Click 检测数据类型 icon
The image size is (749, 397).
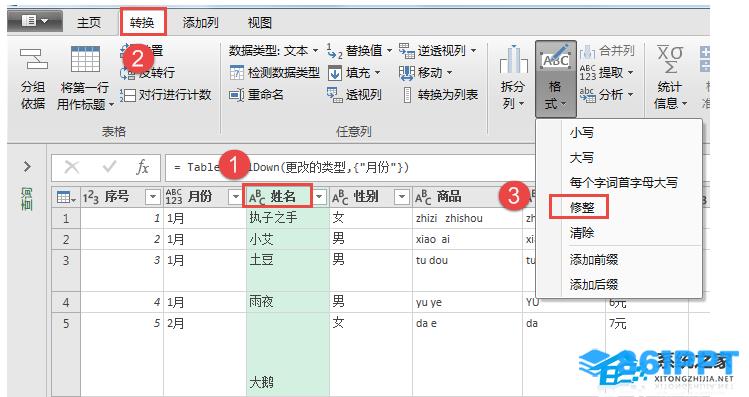click(236, 73)
